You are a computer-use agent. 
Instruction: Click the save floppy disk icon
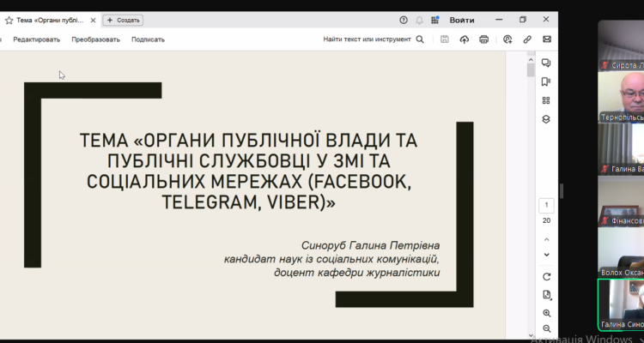pyautogui.click(x=445, y=39)
